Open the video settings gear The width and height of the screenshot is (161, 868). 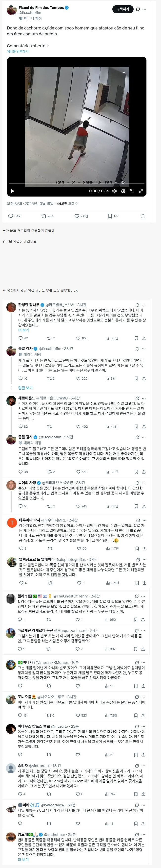pyautogui.click(x=123, y=191)
